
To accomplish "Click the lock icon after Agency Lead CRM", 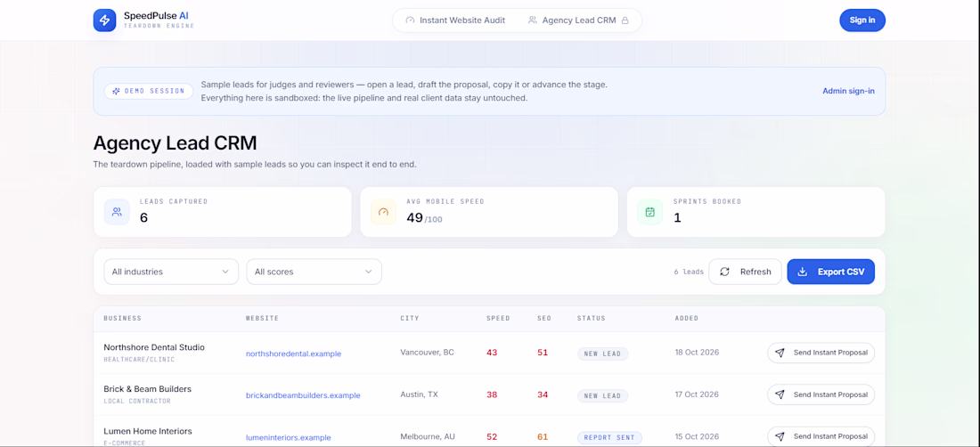I will click(x=625, y=20).
